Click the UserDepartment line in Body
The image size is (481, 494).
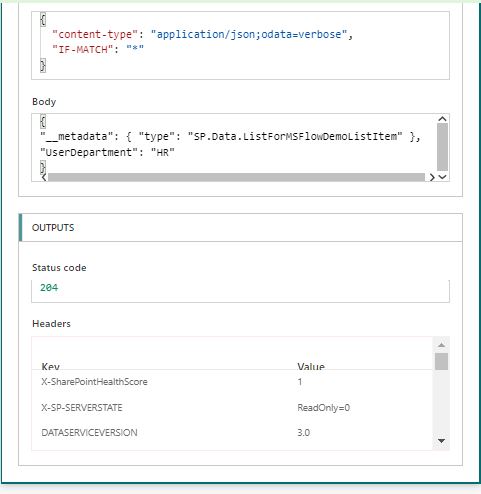pyautogui.click(x=107, y=152)
